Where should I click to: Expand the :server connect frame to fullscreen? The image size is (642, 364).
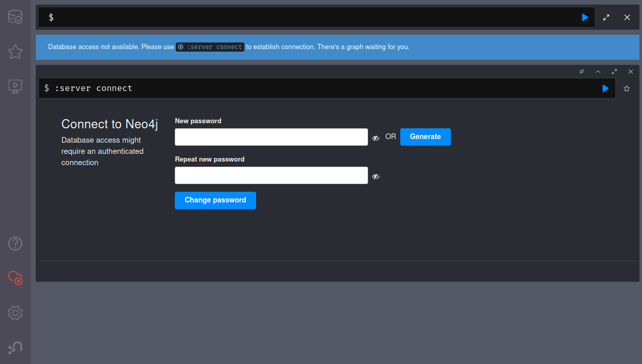(x=614, y=72)
